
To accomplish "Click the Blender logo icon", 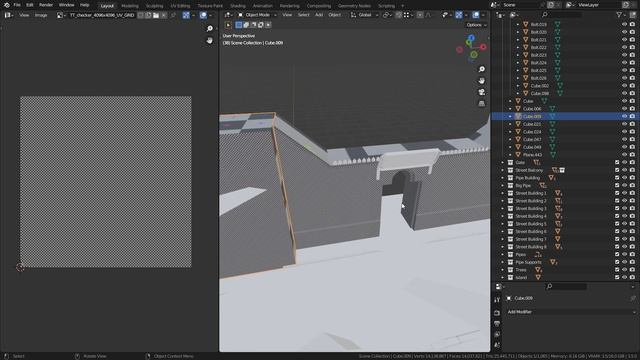I will (7, 5).
